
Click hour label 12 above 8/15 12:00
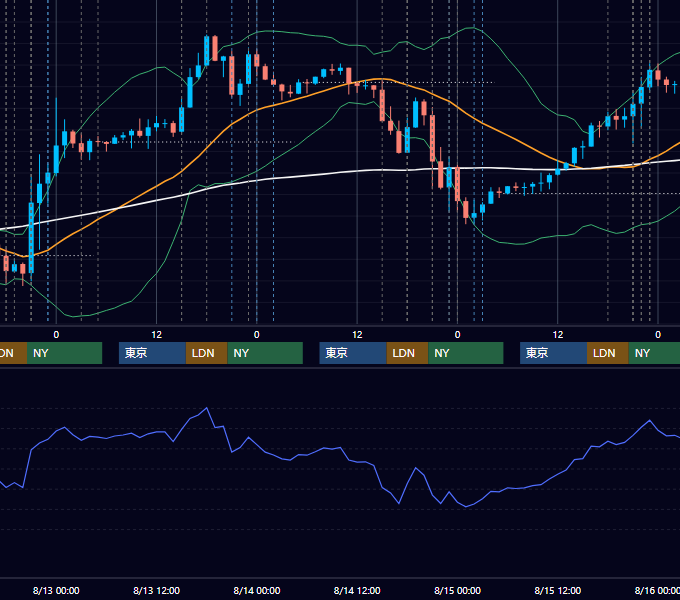pyautogui.click(x=558, y=335)
